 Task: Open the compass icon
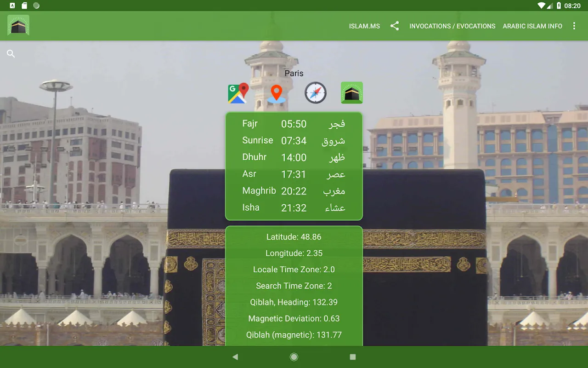pos(316,93)
